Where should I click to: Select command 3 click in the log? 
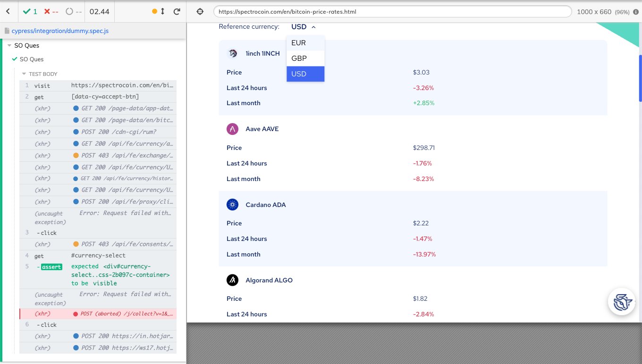pos(98,232)
